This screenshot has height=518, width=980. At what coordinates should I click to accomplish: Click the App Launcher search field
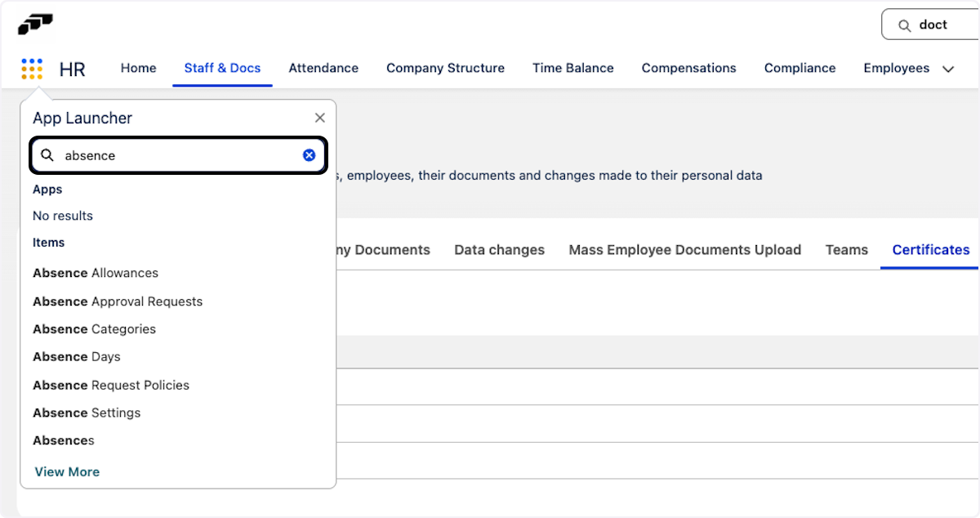coord(178,155)
